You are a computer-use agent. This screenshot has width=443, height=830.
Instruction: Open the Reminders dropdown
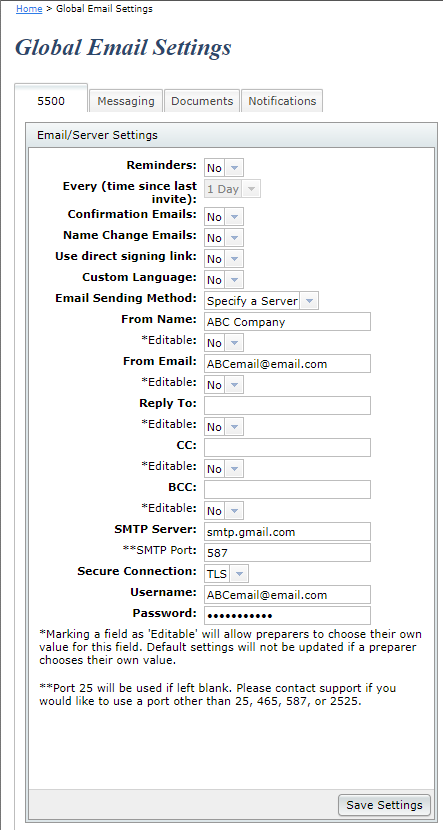(x=224, y=168)
